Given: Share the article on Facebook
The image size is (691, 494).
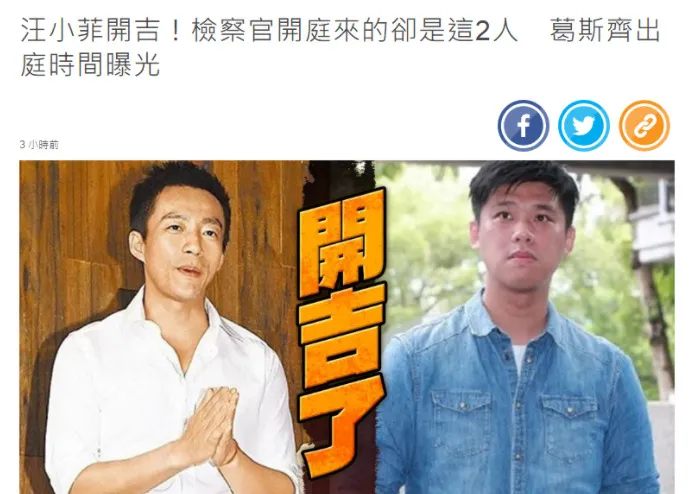Looking at the screenshot, I should click(x=524, y=126).
